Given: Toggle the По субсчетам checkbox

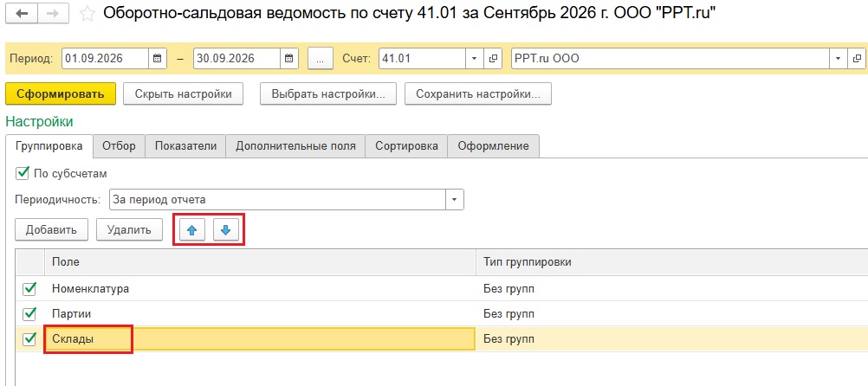Looking at the screenshot, I should [23, 173].
